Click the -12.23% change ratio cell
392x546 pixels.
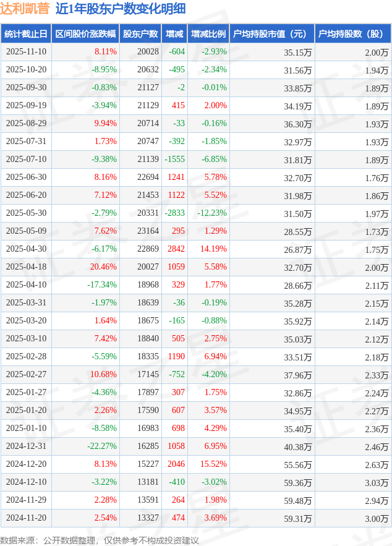point(212,213)
